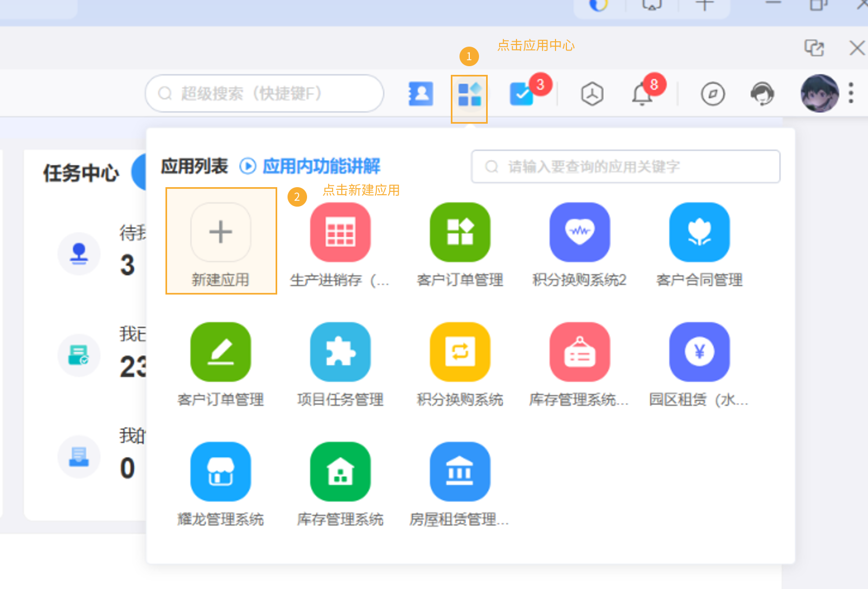Click the task count number 3

(x=127, y=265)
